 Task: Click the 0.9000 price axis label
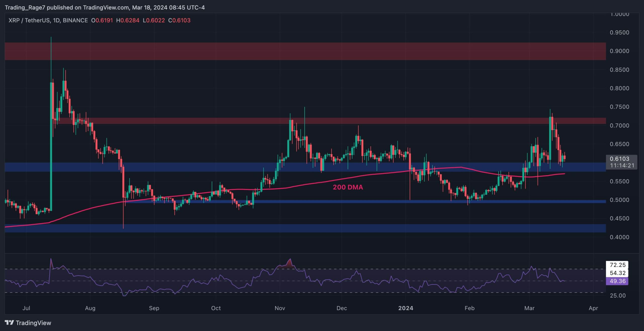619,51
